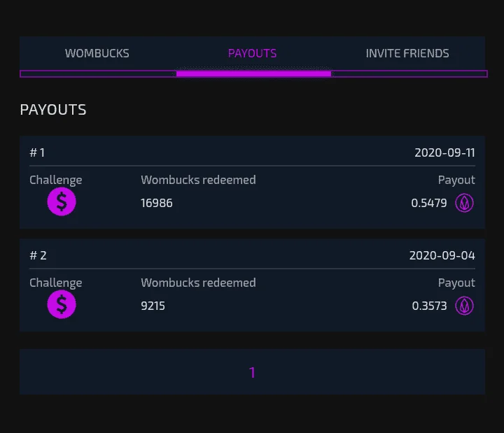Click the redeemed amount 9215
This screenshot has height=433, width=504.
[x=153, y=306]
